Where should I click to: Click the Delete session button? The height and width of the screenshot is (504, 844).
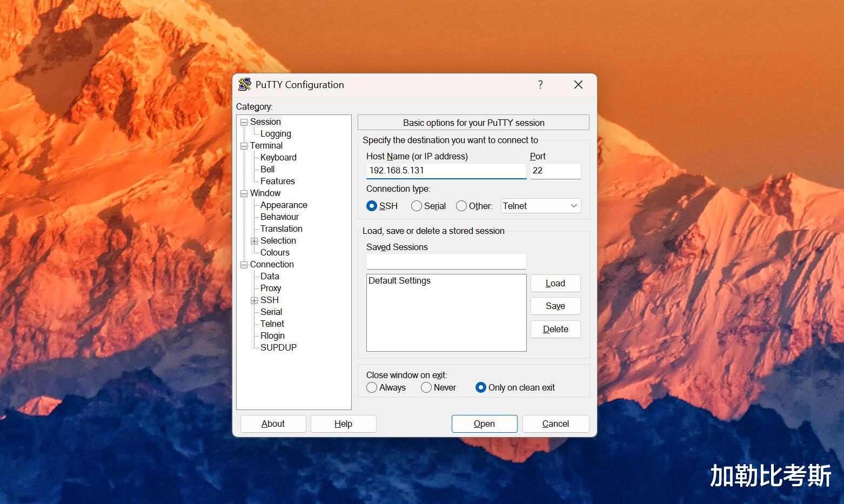[x=555, y=330]
